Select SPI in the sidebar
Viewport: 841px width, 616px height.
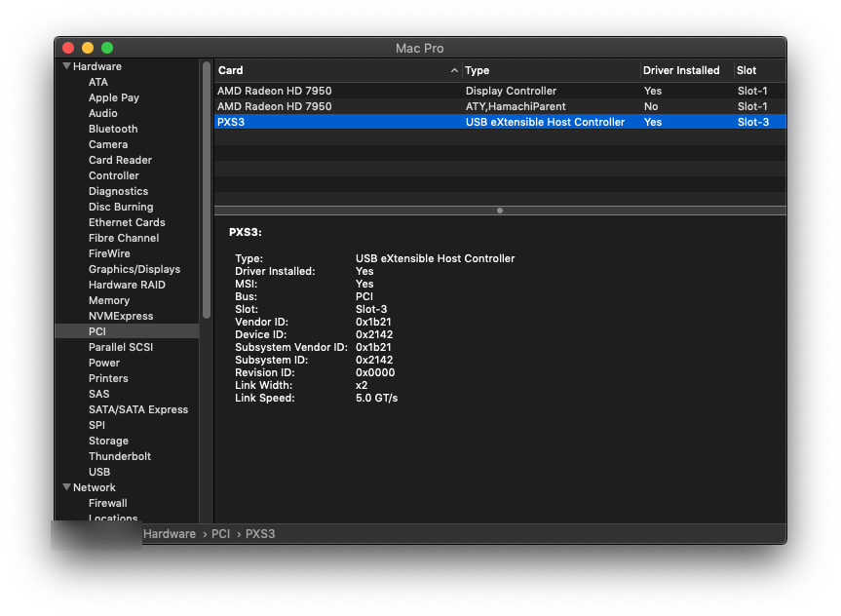[x=96, y=424]
